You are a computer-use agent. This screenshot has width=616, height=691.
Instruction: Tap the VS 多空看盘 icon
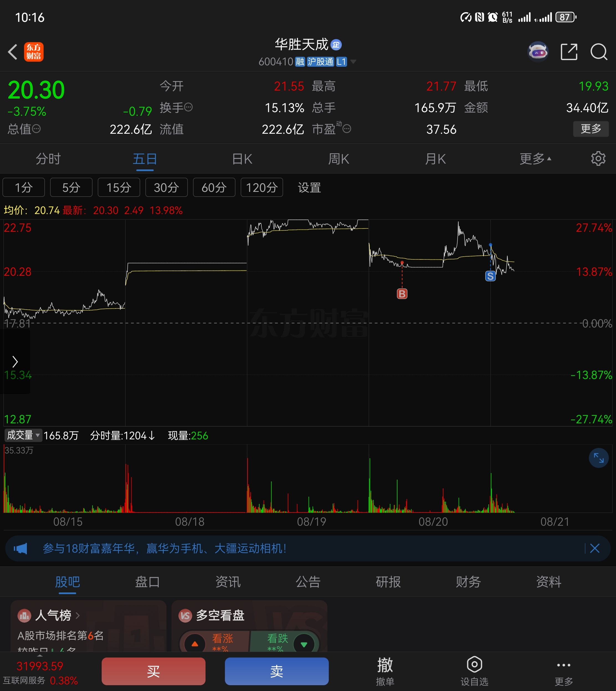[185, 616]
